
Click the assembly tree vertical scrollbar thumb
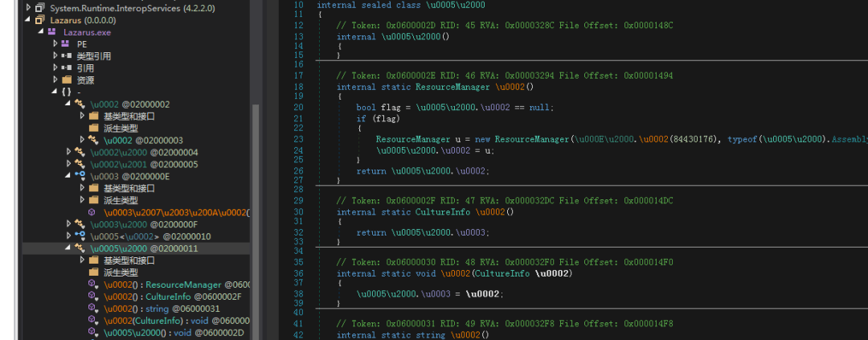pyautogui.click(x=256, y=222)
